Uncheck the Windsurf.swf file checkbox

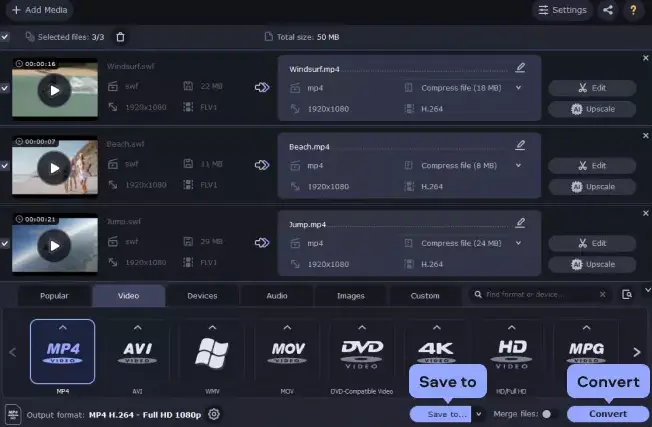pyautogui.click(x=5, y=88)
